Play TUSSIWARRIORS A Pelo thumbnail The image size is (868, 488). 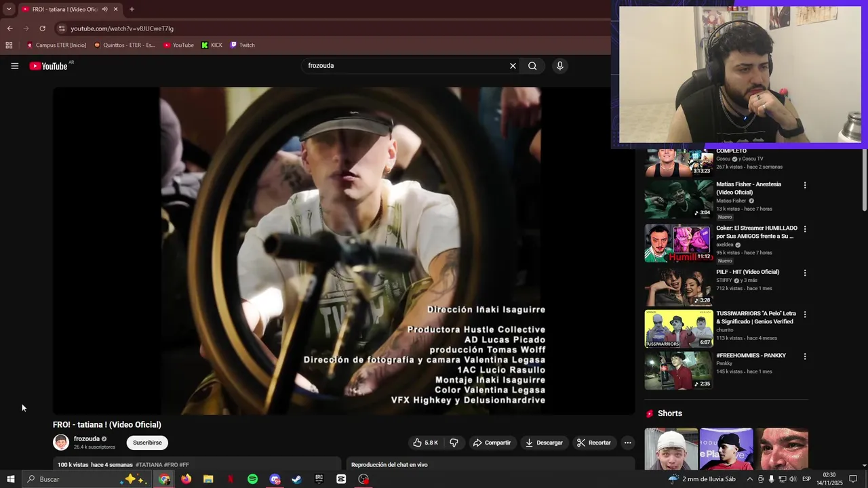[x=679, y=329]
